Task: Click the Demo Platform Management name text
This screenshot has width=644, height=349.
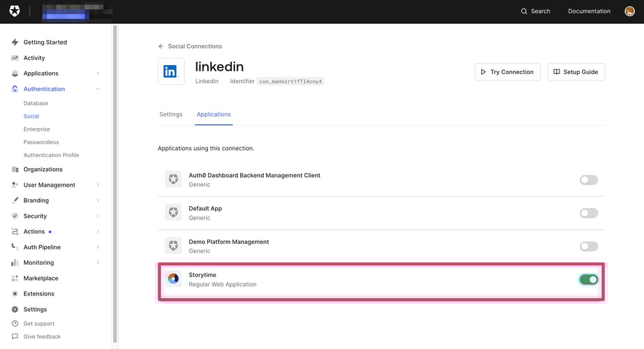Action: pos(229,242)
